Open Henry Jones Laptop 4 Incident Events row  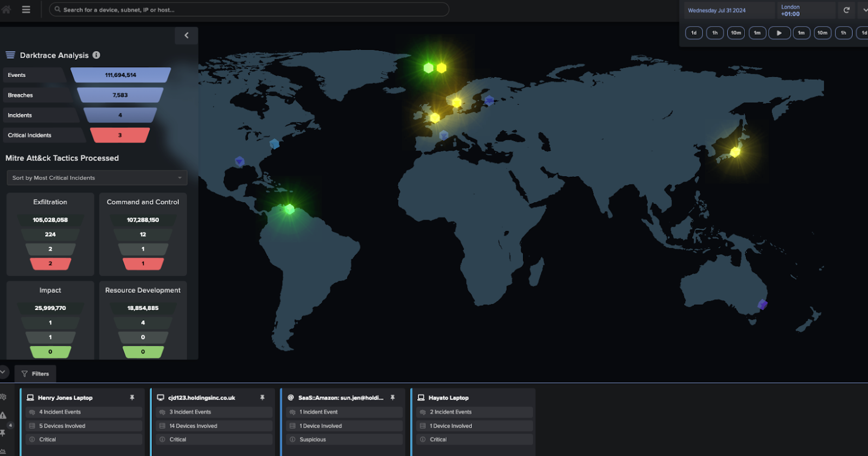pyautogui.click(x=84, y=412)
